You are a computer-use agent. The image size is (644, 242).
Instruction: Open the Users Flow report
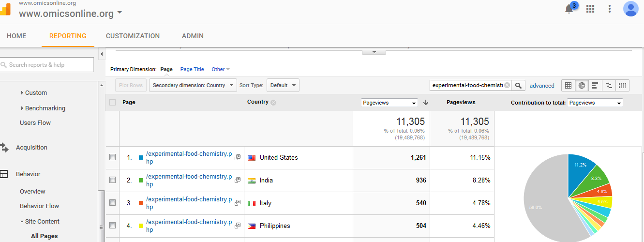click(35, 123)
